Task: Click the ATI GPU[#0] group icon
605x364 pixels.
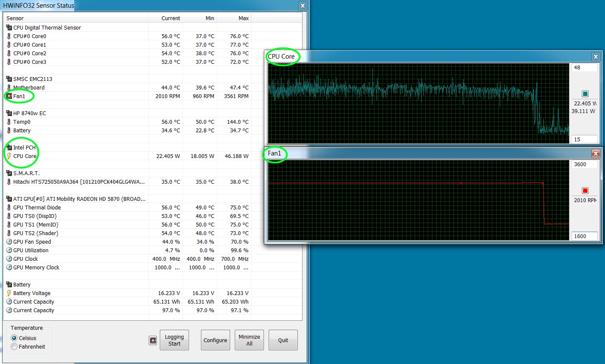Action: tap(9, 199)
